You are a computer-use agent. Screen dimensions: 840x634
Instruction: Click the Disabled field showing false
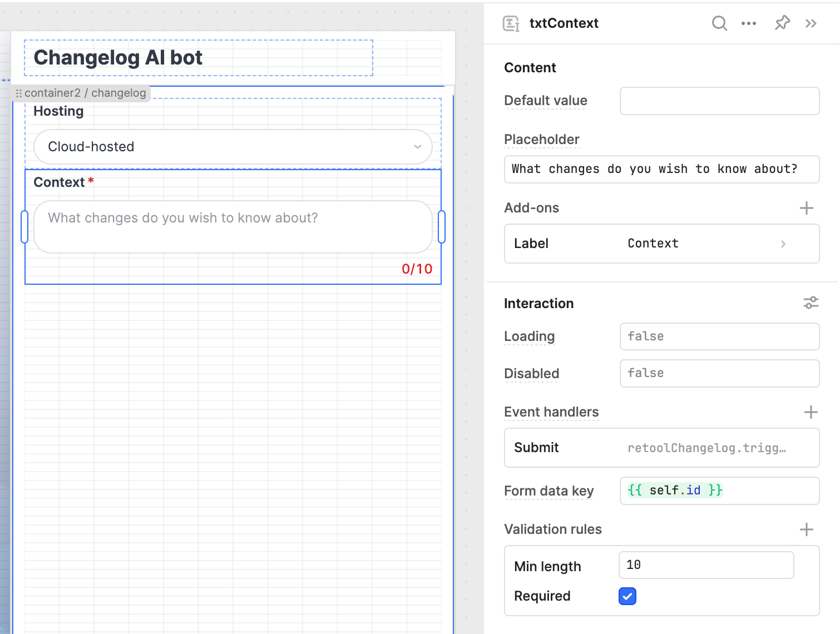719,373
